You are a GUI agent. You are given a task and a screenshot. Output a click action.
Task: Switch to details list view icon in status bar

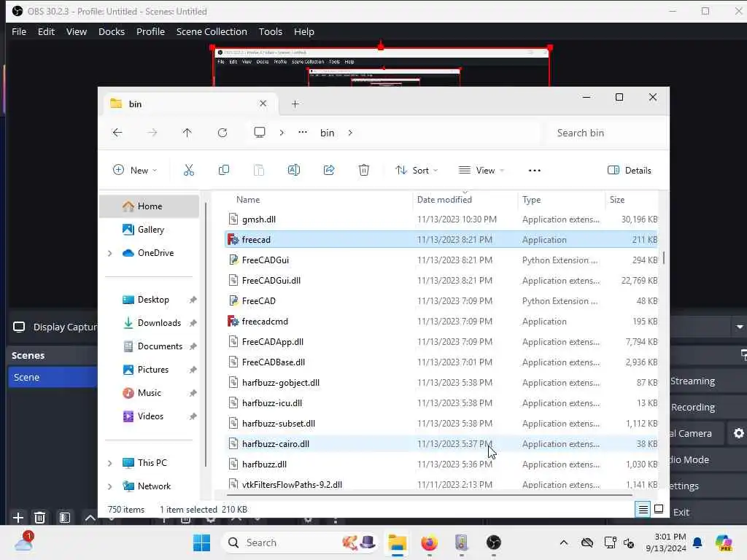coord(643,510)
